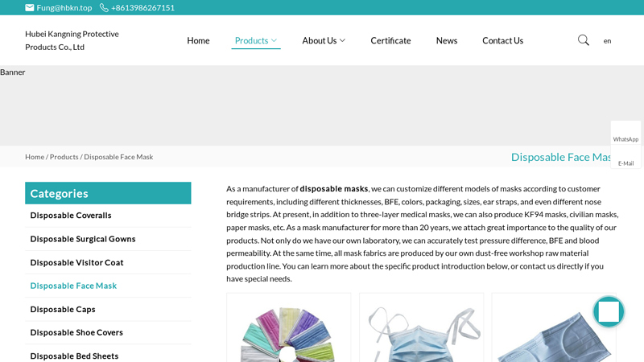Expand the About Us menu chevron

[342, 40]
